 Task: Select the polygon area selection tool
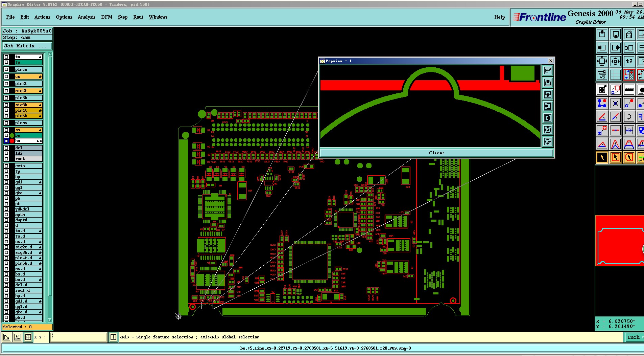(629, 157)
